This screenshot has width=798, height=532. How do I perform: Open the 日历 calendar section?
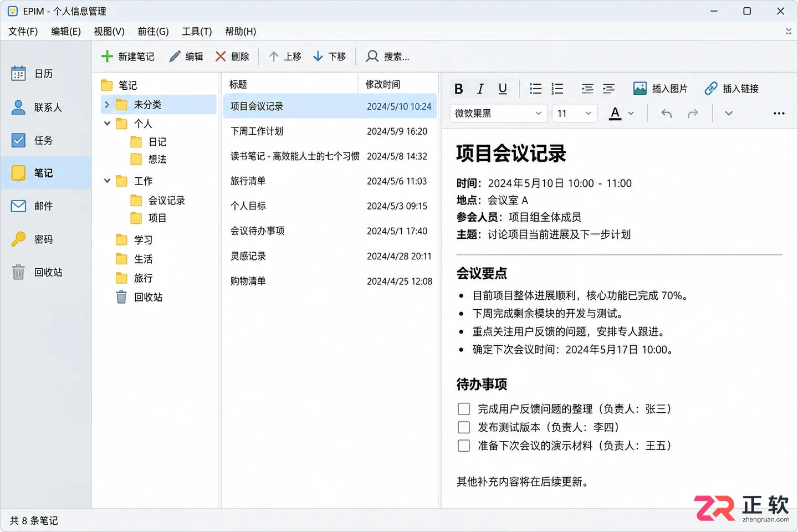click(45, 74)
